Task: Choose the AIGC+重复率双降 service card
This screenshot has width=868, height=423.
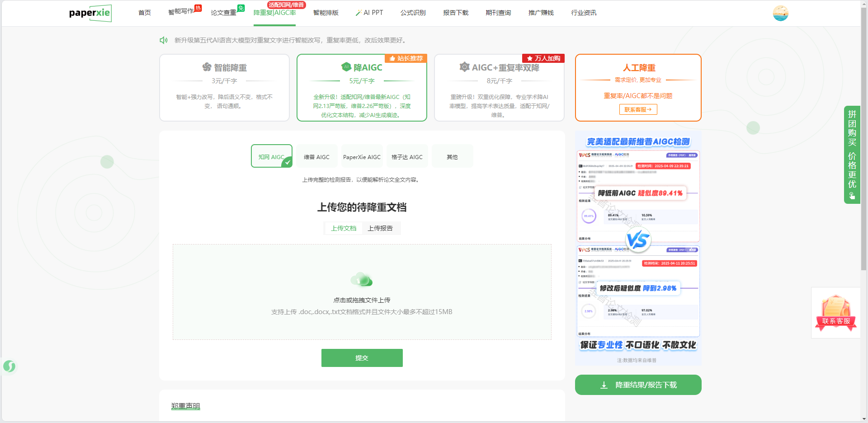Action: pos(499,88)
